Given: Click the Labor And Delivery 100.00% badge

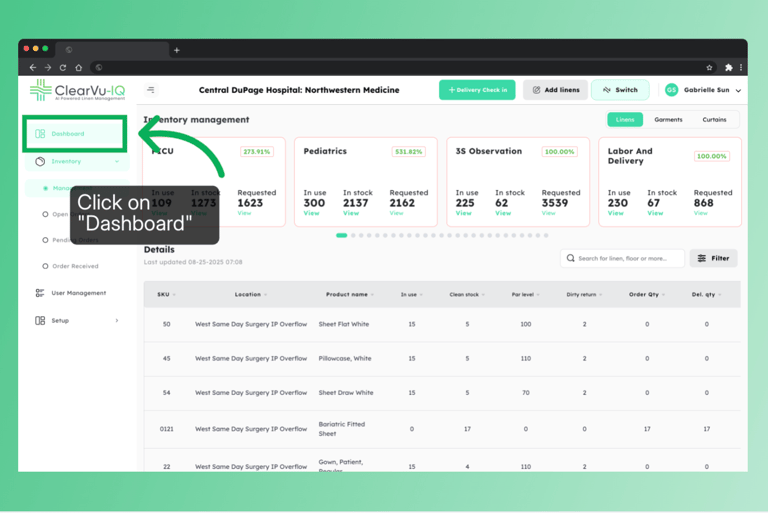Looking at the screenshot, I should pos(712,156).
